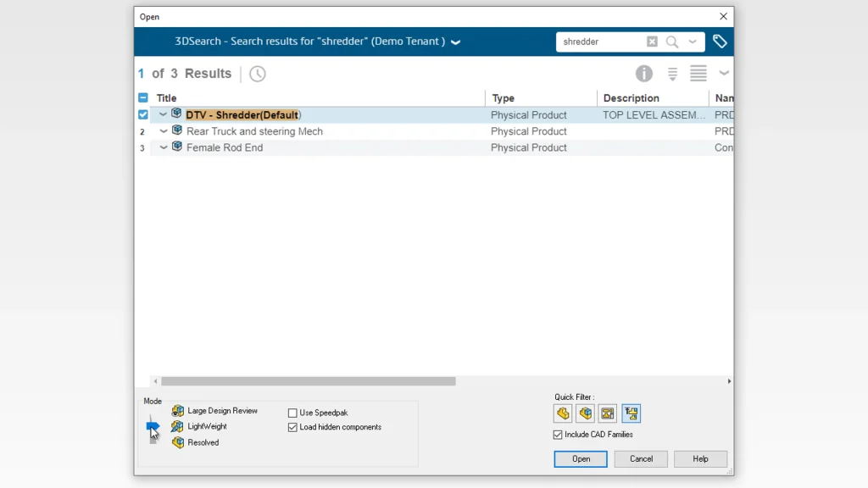Expand the DTV - Shredder row chevron
Image resolution: width=868 pixels, height=488 pixels.
click(164, 115)
